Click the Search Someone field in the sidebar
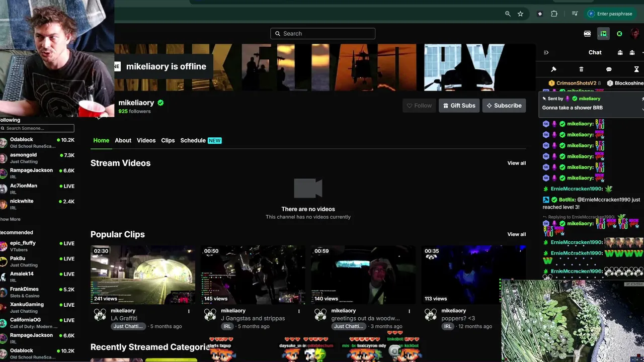Screen dimensions: 644x362 (37, 128)
